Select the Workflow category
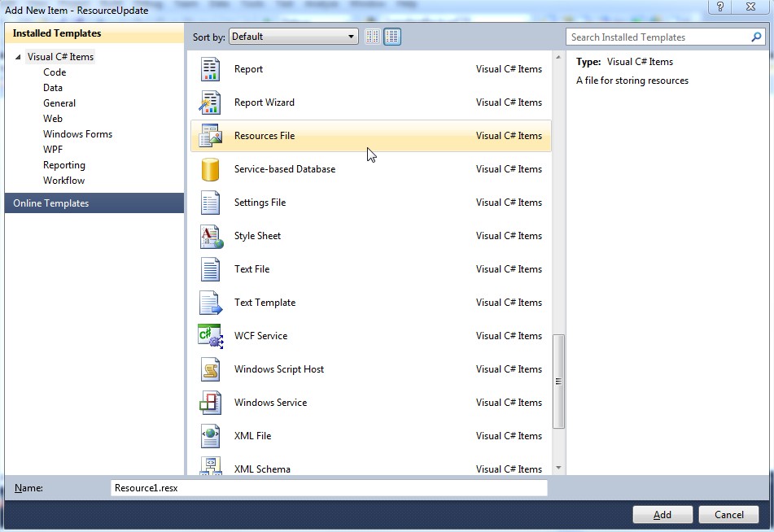The width and height of the screenshot is (774, 532). (63, 181)
